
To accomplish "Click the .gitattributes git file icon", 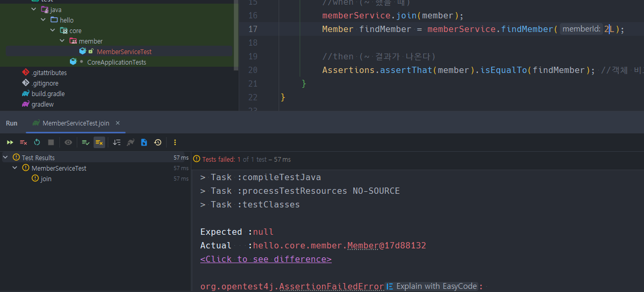I will tap(26, 72).
